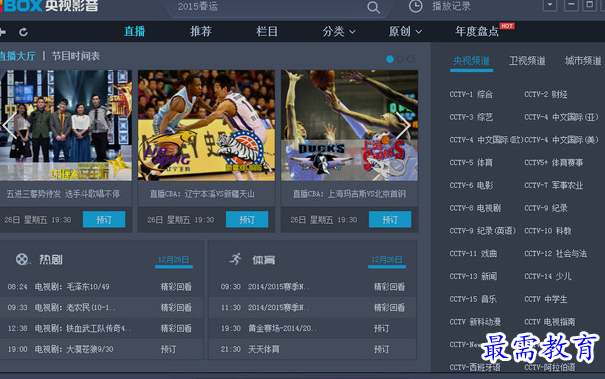Viewport: 605px width, 379px height.
Task: Show previous carousel slide arrow
Action: pyautogui.click(x=9, y=125)
